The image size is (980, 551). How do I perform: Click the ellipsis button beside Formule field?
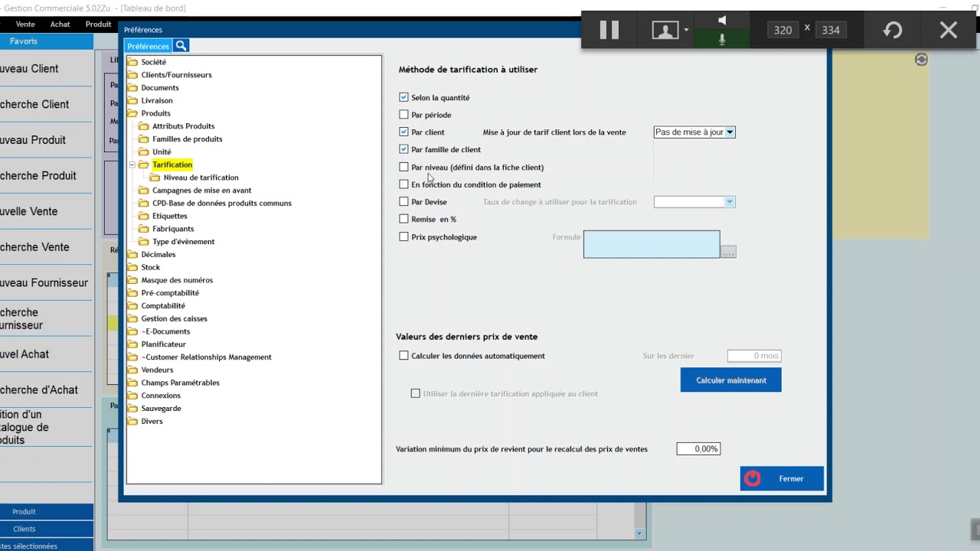click(728, 252)
